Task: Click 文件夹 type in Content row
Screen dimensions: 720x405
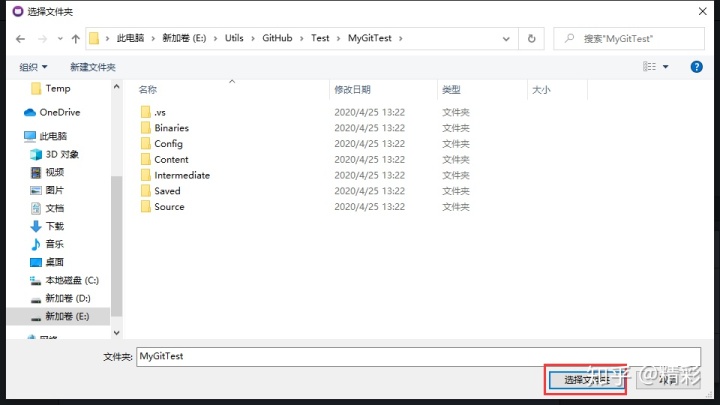Action: (x=456, y=159)
